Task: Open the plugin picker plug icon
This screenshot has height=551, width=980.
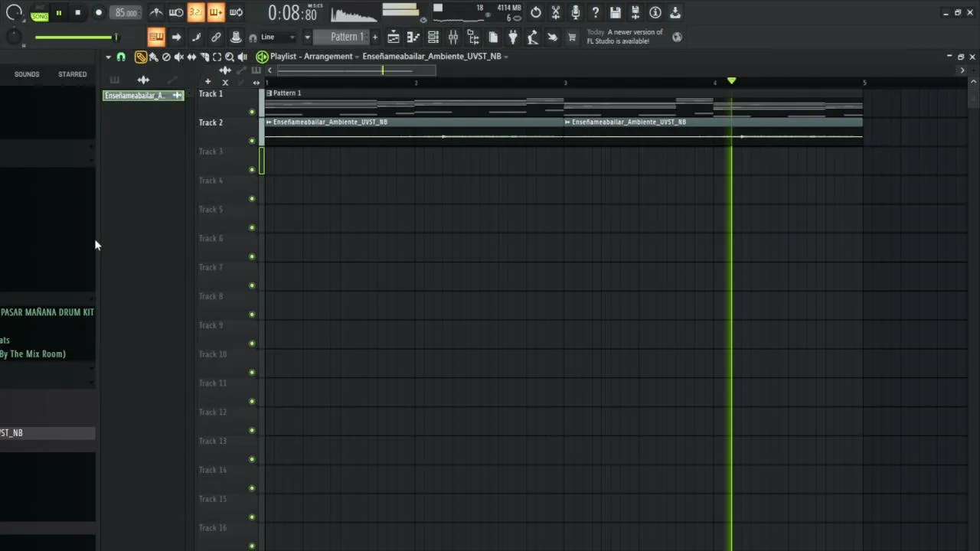Action: point(513,37)
